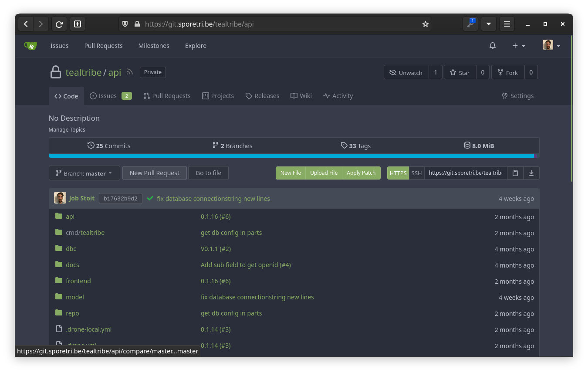The image size is (588, 373).
Task: Open the Wiki tab
Action: 301,96
